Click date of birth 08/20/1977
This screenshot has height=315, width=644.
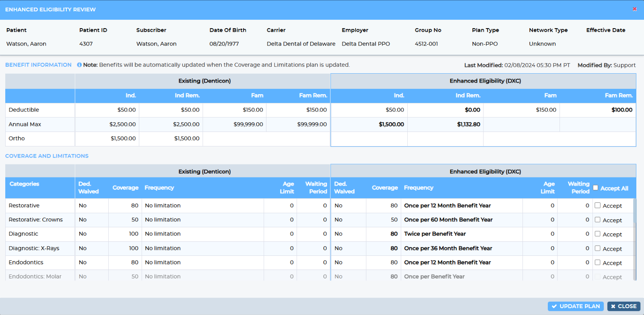coord(224,44)
